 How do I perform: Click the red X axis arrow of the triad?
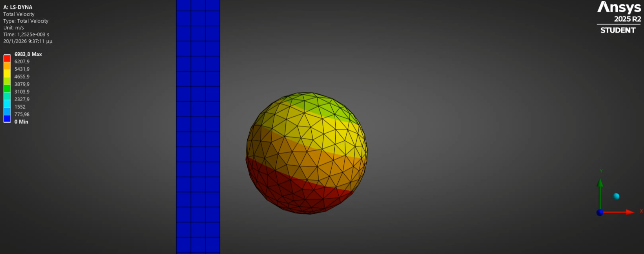[618, 212]
